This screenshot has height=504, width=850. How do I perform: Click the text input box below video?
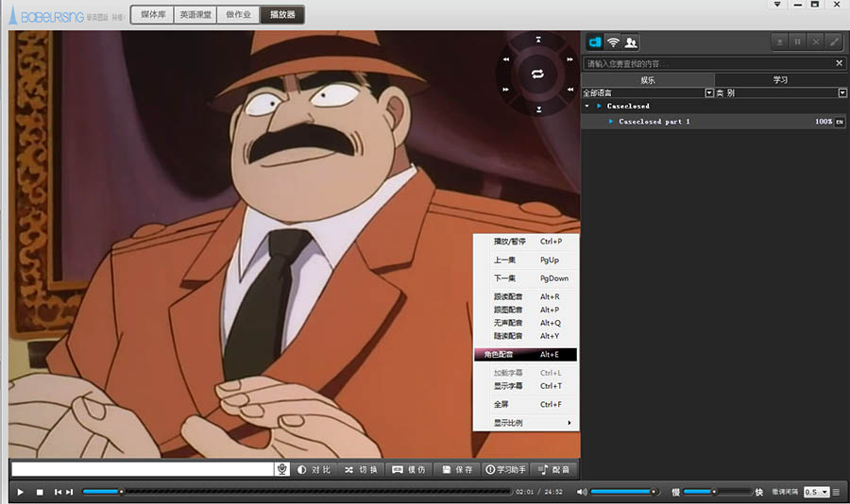tap(143, 469)
